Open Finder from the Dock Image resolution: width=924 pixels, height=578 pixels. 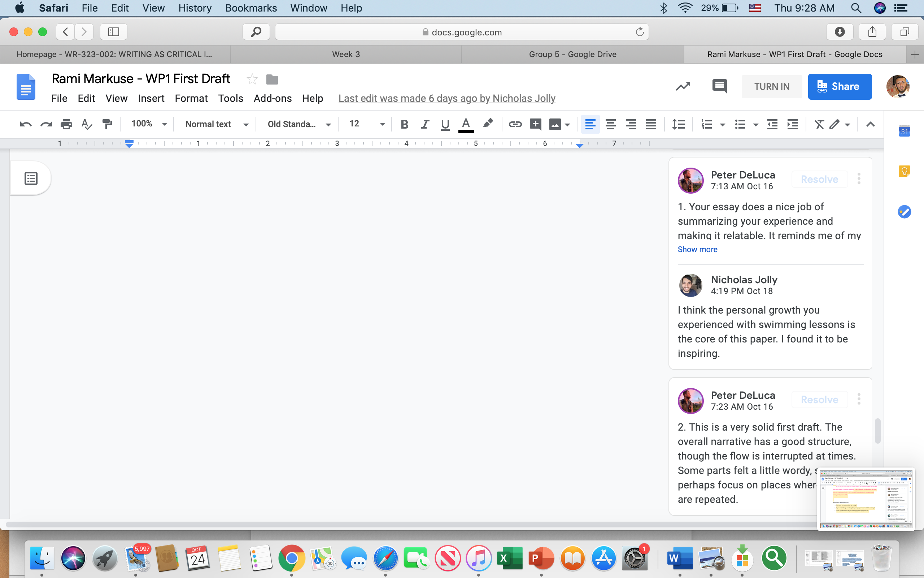[42, 558]
